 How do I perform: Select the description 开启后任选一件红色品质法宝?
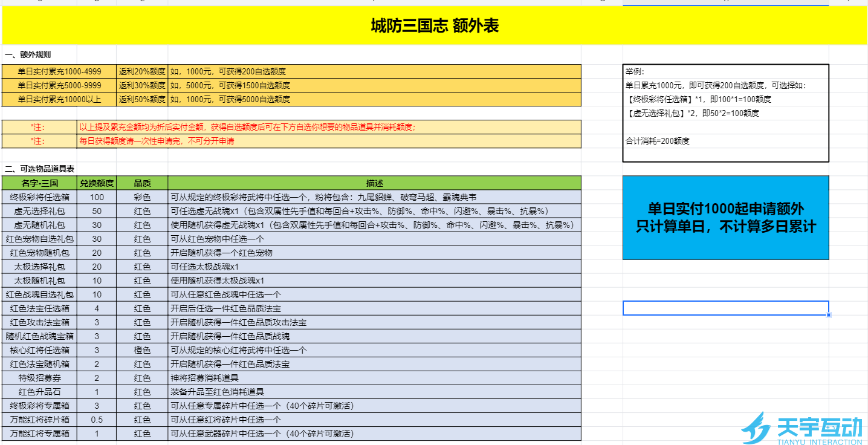click(374, 308)
